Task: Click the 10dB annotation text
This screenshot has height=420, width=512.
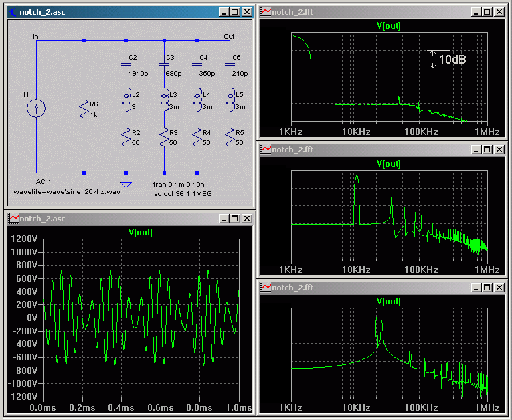Action: click(x=452, y=60)
